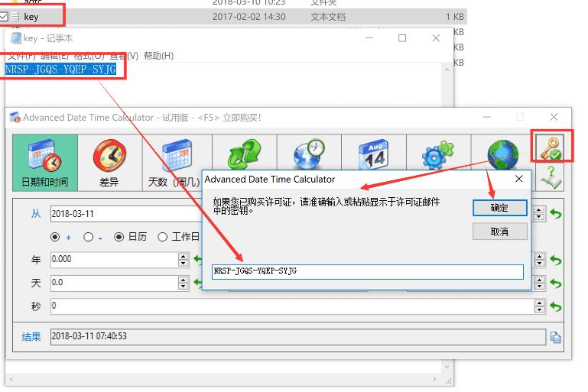This screenshot has width=588, height=392.
Task: Choose the 日历 calendar radio option
Action: point(119,237)
